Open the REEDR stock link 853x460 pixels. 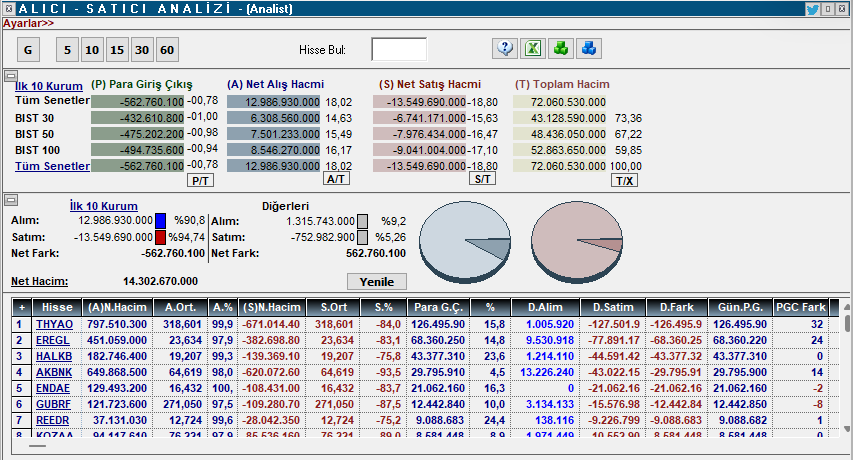coord(52,420)
